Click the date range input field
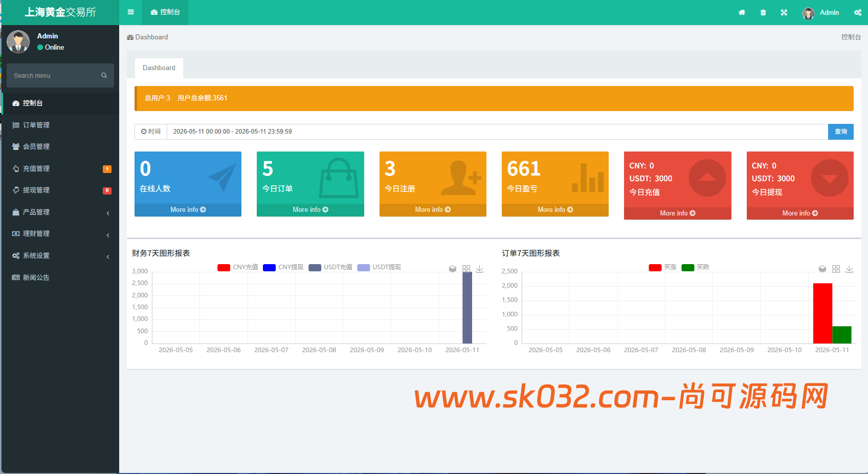Image resolution: width=868 pixels, height=474 pixels. pyautogui.click(x=498, y=132)
